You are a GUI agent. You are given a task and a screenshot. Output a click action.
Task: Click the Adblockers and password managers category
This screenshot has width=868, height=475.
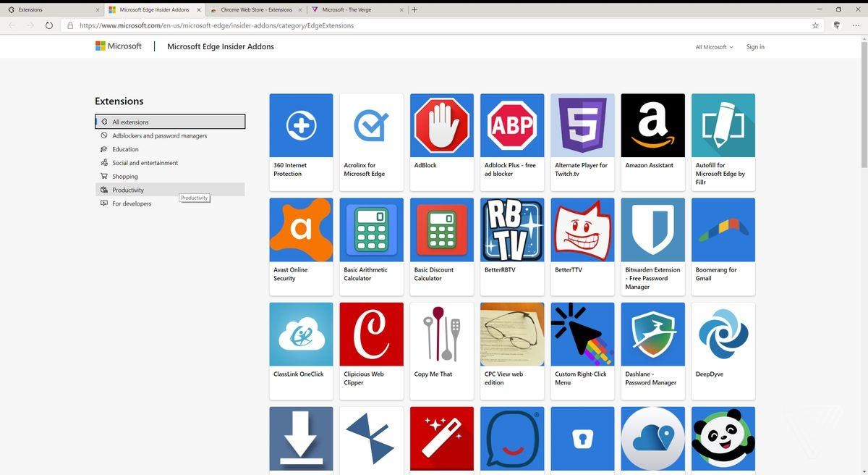(159, 135)
